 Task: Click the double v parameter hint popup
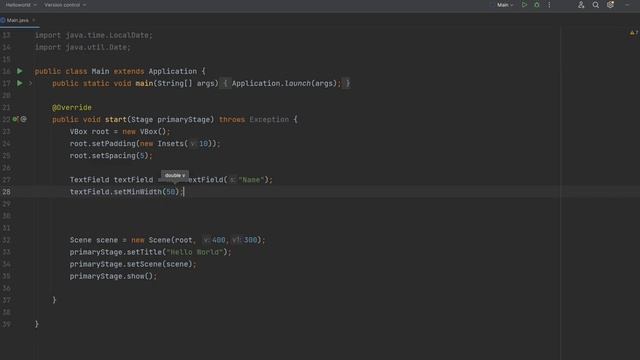175,175
